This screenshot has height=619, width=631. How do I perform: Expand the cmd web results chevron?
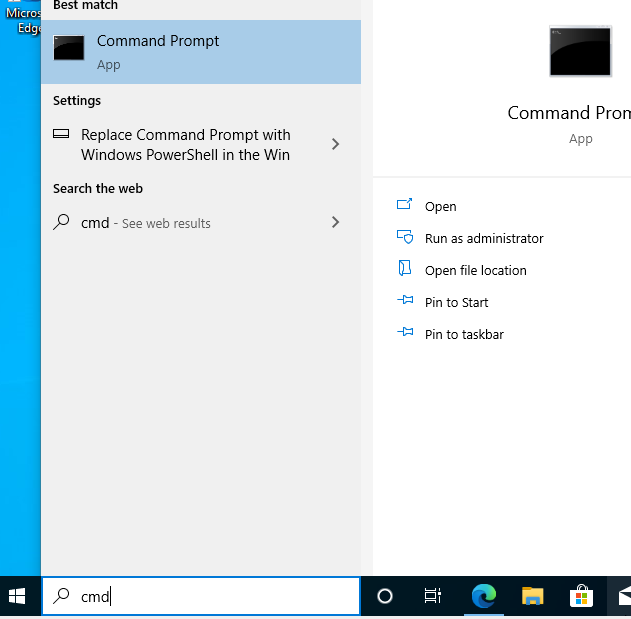[x=335, y=222]
